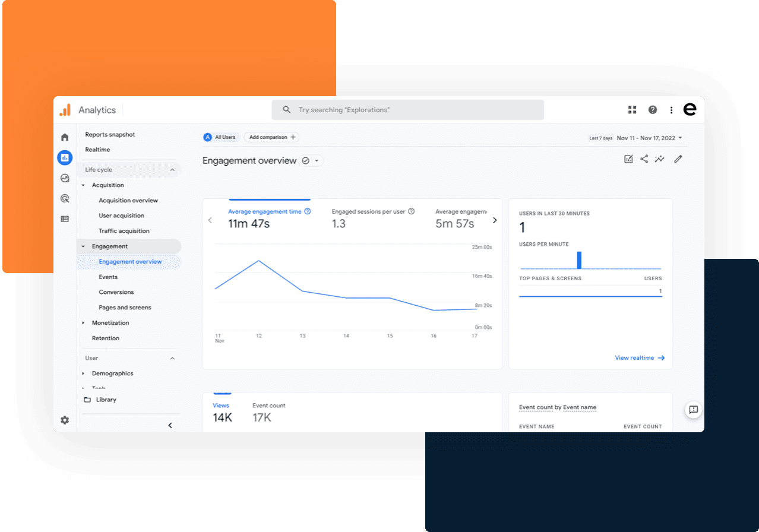The height and width of the screenshot is (532, 759).
Task: Select the Reports bar chart icon
Action: pos(65,157)
